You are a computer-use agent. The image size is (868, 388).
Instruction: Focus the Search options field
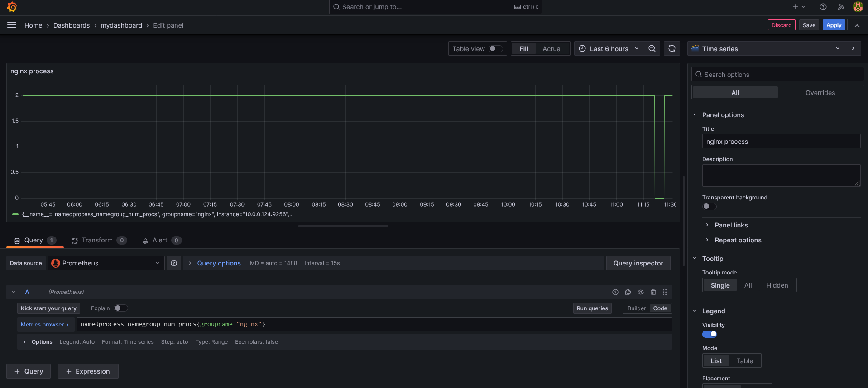tap(777, 75)
